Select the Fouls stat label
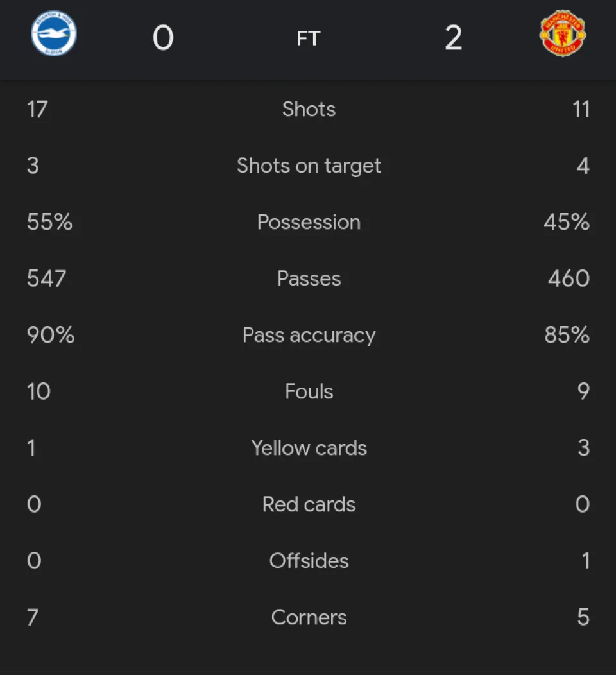Screen dimensions: 616x675 (309, 391)
